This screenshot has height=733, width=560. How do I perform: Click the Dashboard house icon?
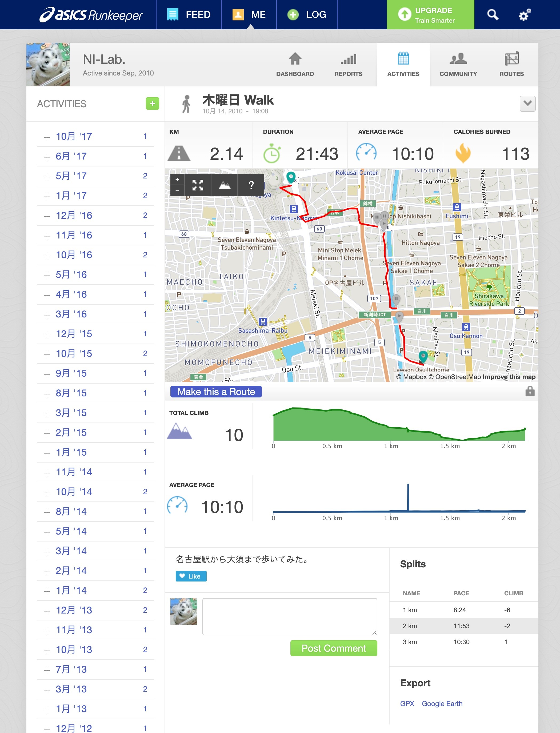tap(295, 59)
